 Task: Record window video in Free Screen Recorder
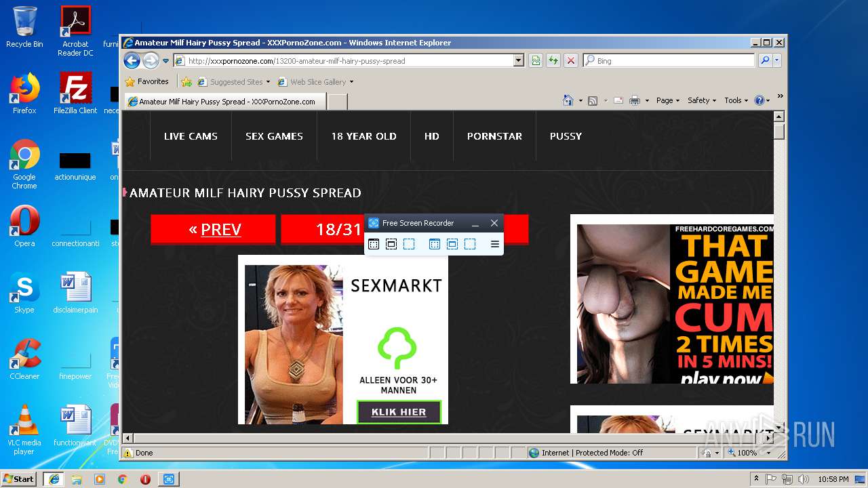(x=452, y=244)
